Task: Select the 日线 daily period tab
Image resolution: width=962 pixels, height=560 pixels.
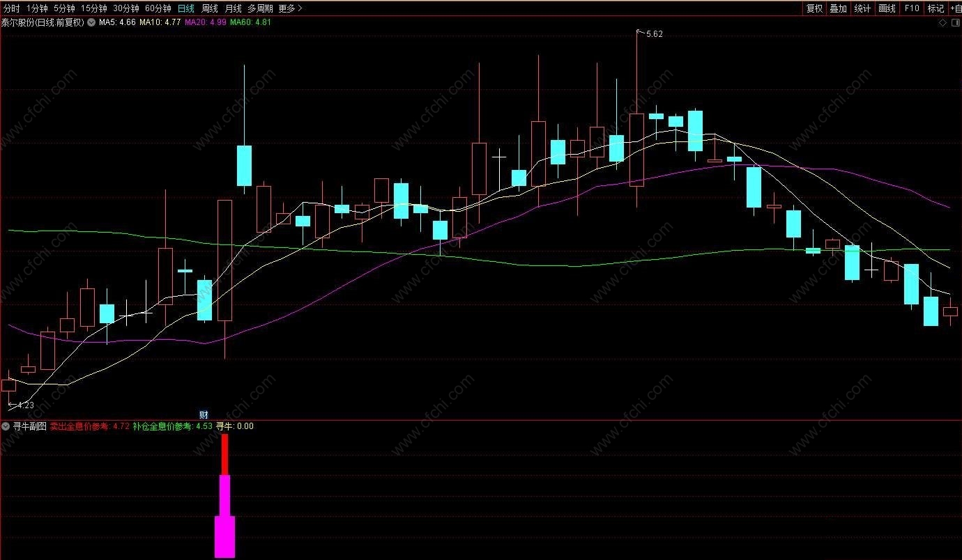Action: click(x=186, y=8)
